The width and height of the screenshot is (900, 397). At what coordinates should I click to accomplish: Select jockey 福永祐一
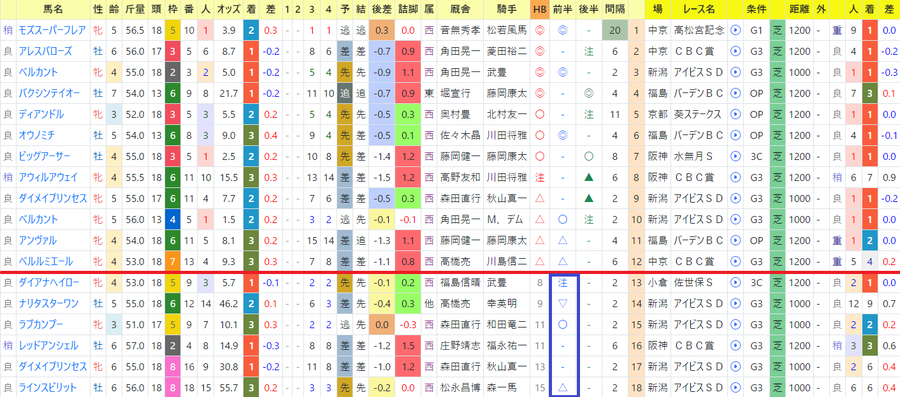(506, 345)
